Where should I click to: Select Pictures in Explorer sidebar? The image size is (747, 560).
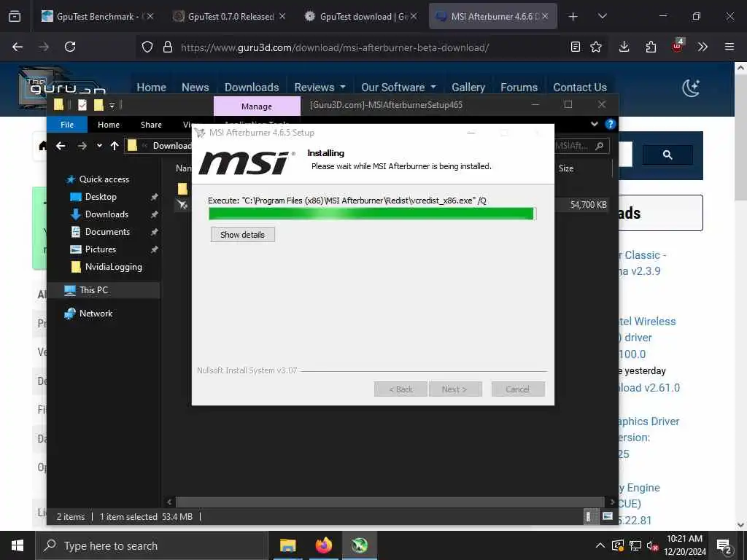pos(100,249)
